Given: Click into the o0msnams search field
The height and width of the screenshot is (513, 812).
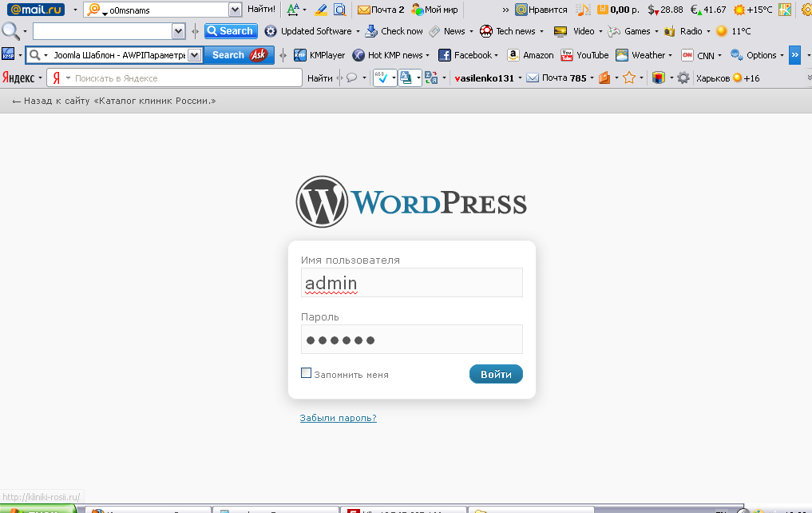Looking at the screenshot, I should [167, 10].
